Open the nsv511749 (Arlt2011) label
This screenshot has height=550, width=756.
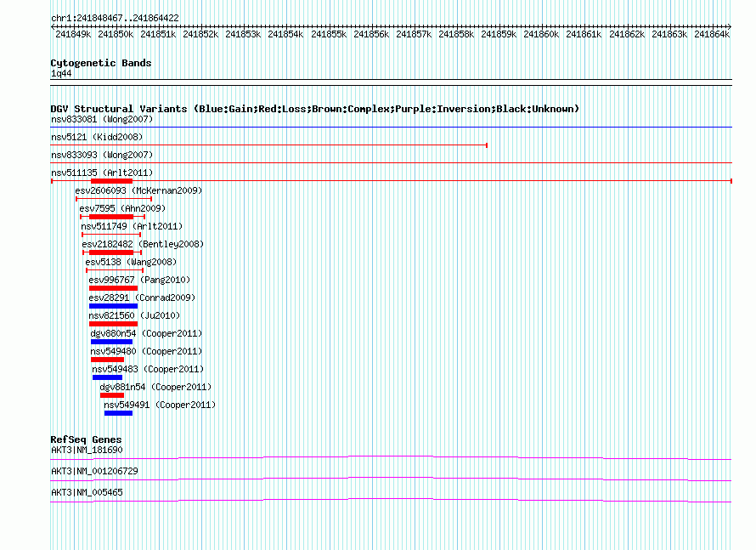132,226
